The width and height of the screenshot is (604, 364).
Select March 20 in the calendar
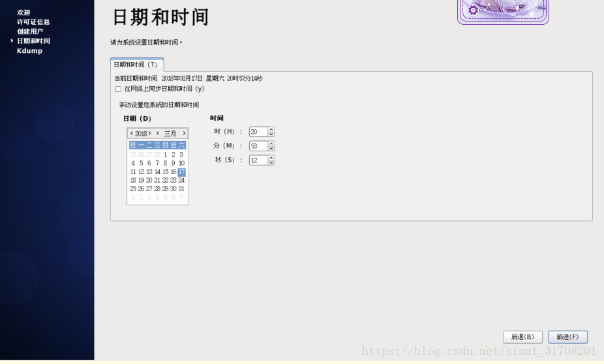click(x=149, y=180)
